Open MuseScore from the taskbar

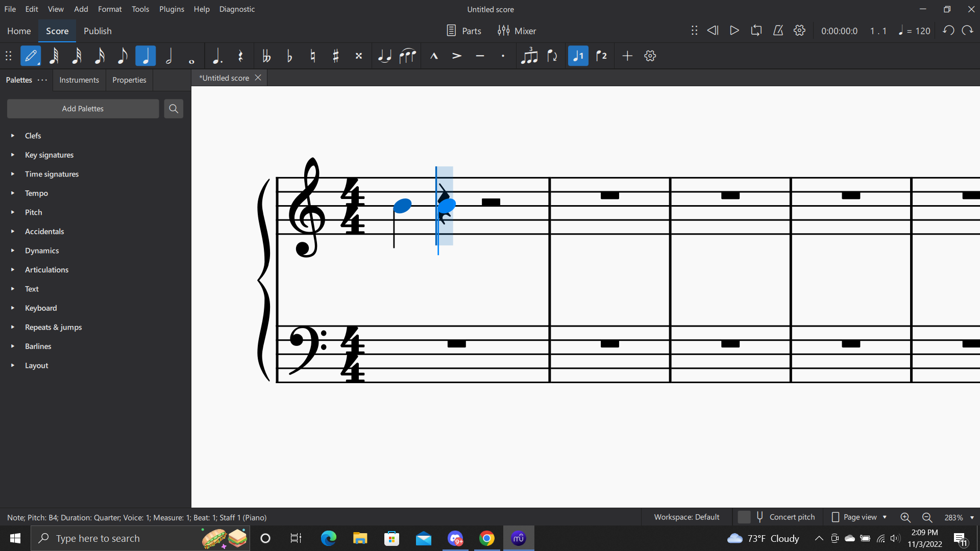click(519, 538)
